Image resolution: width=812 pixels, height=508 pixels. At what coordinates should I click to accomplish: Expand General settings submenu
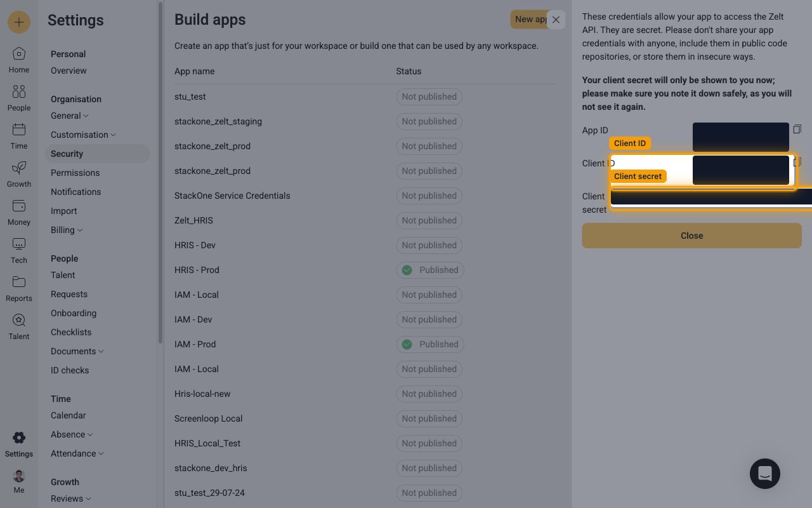(x=70, y=116)
